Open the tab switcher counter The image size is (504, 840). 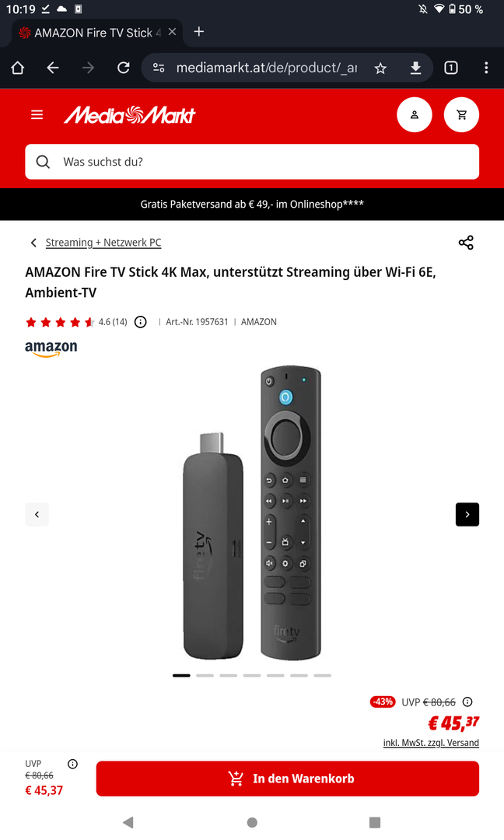coord(451,68)
